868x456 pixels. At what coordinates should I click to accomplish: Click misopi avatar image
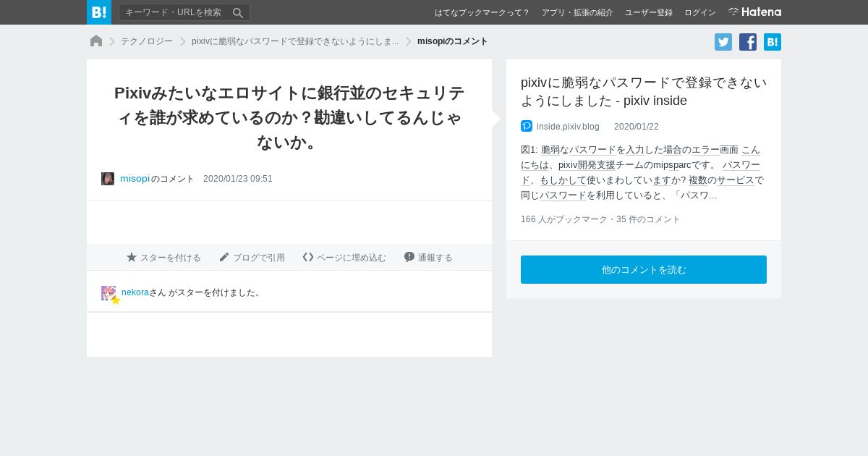(x=108, y=179)
